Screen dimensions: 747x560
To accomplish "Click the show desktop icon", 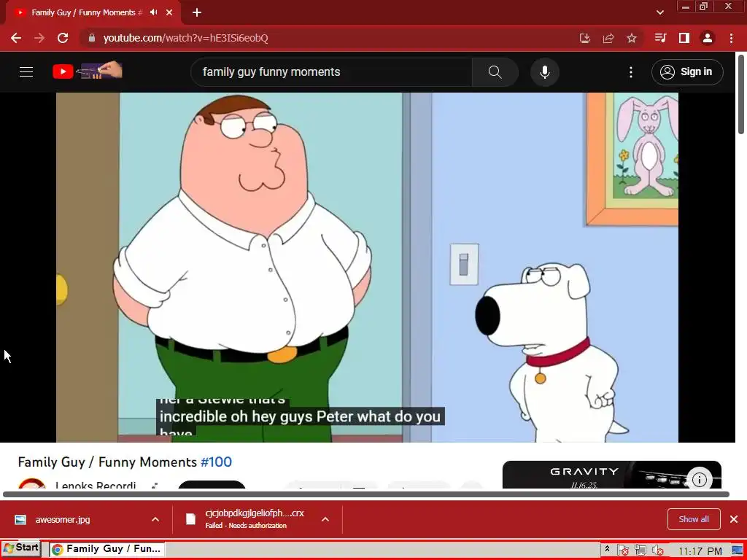I will pyautogui.click(x=738, y=551).
